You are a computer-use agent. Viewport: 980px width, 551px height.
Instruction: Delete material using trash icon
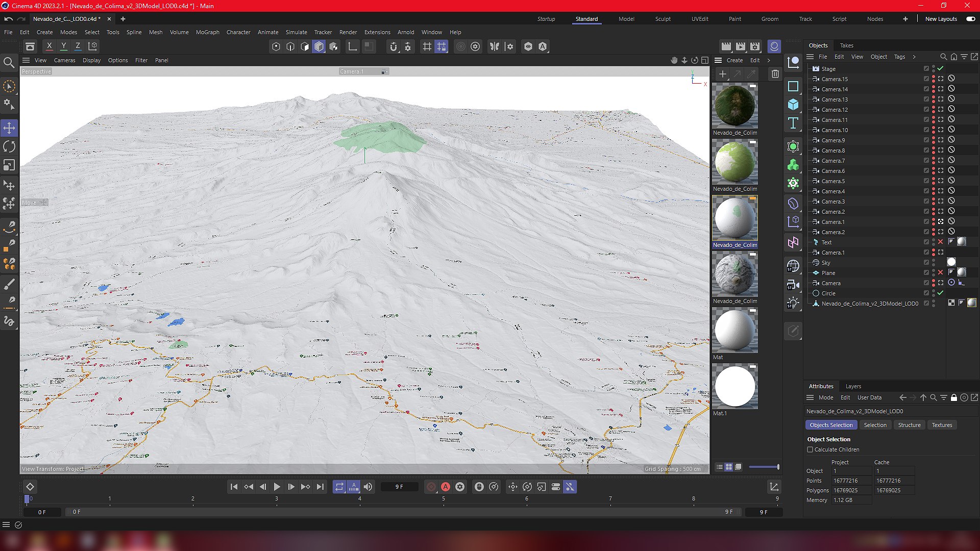(x=775, y=74)
